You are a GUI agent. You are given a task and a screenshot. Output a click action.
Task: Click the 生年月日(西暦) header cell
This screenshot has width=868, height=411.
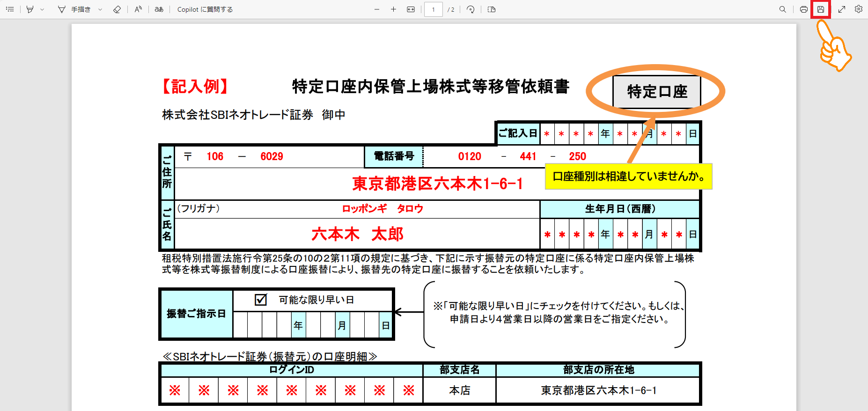[620, 209]
